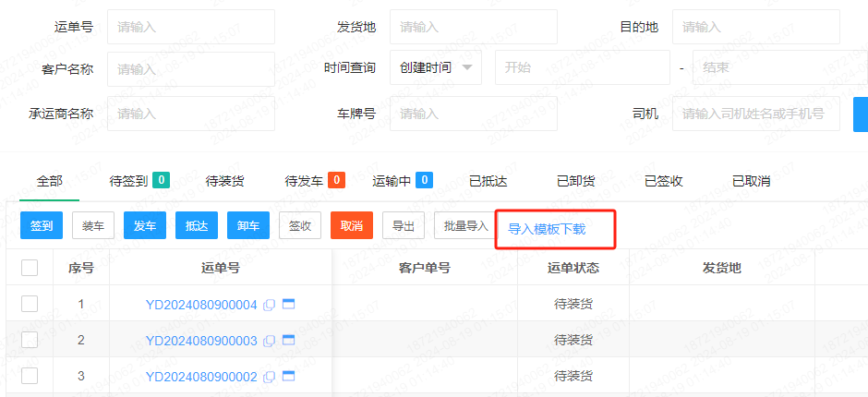Viewport: 868px width, 397px height.
Task: Switch to the 运输中 tab
Action: pos(392,181)
